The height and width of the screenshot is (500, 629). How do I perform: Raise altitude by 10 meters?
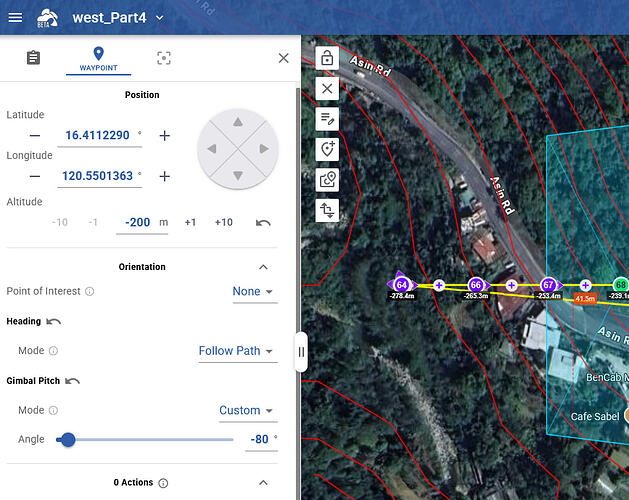tap(223, 222)
